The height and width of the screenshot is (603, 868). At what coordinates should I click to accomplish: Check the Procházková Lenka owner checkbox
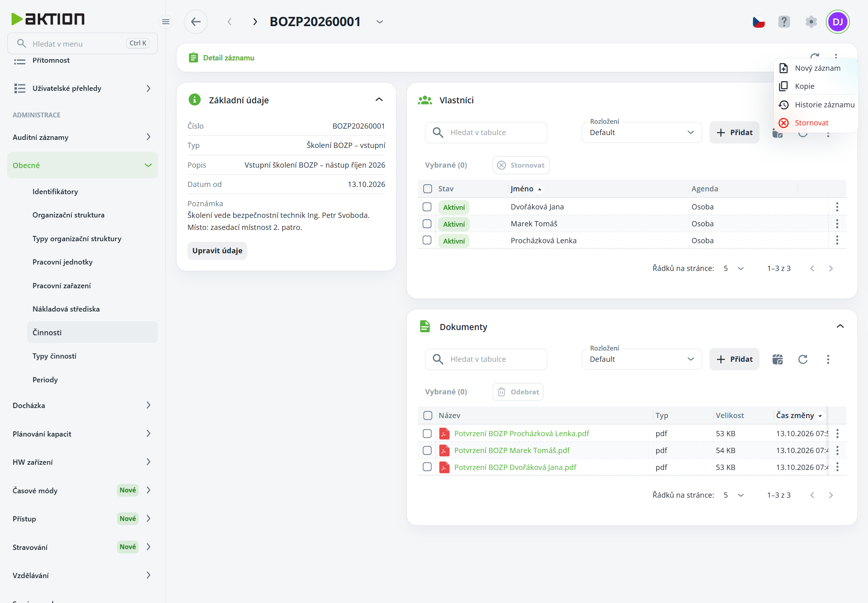point(427,240)
